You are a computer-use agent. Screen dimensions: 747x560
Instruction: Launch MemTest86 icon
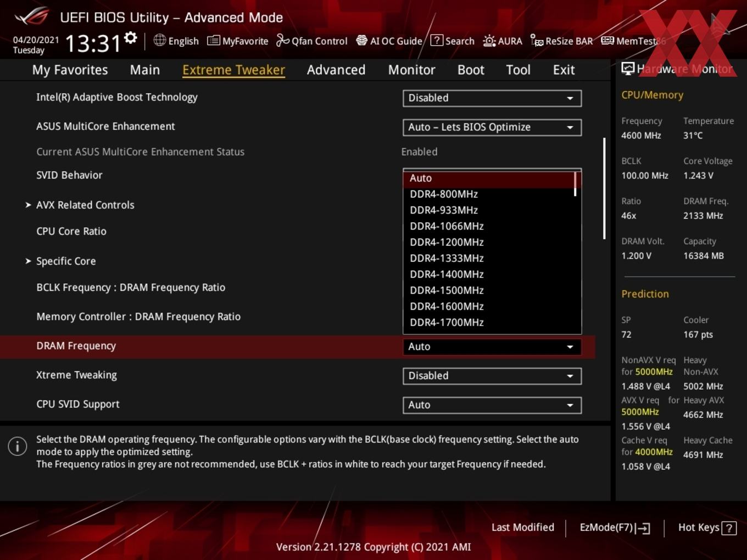[x=607, y=41]
